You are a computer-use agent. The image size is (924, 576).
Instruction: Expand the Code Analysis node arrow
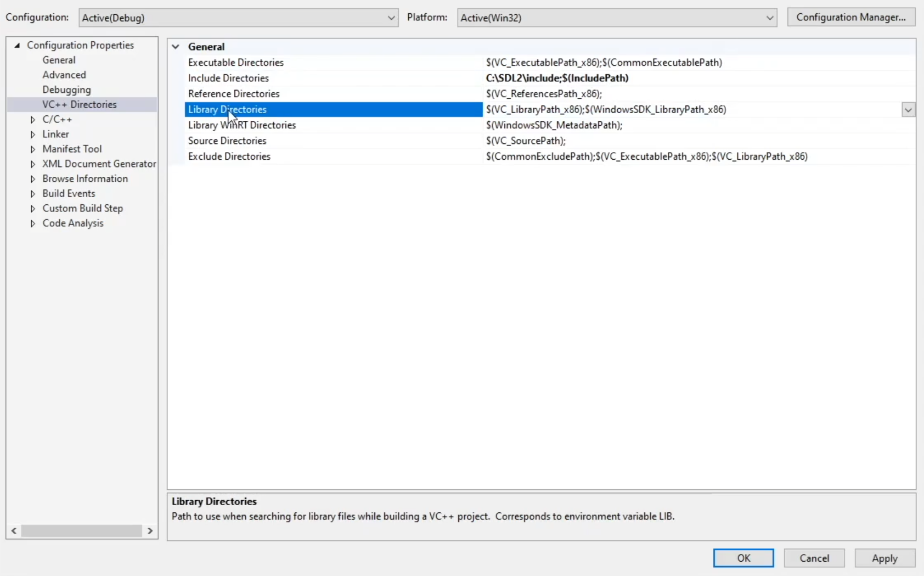32,223
